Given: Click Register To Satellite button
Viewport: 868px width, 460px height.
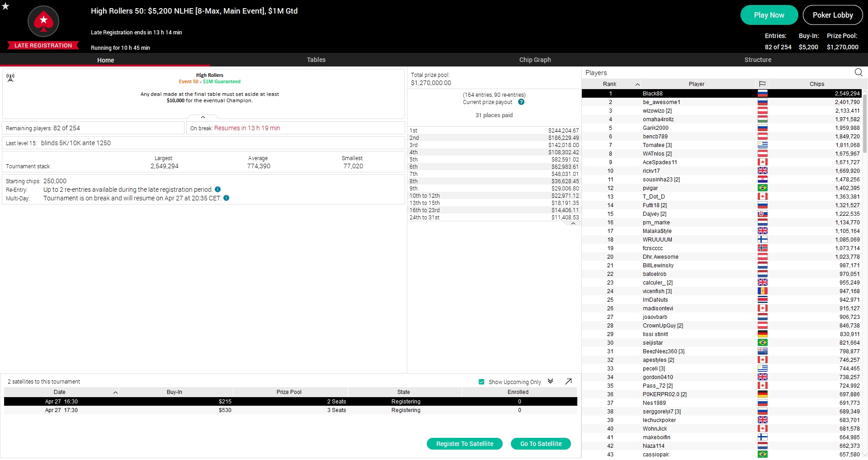Looking at the screenshot, I should (x=465, y=444).
